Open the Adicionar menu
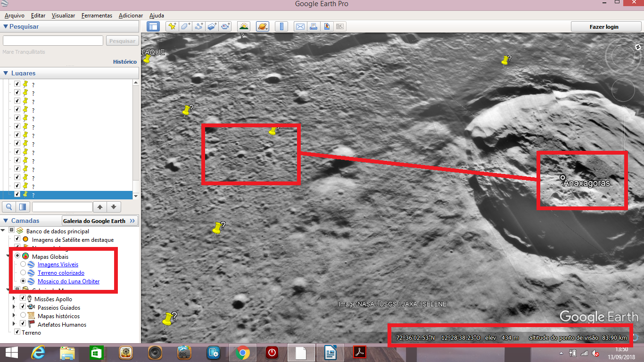 point(131,16)
